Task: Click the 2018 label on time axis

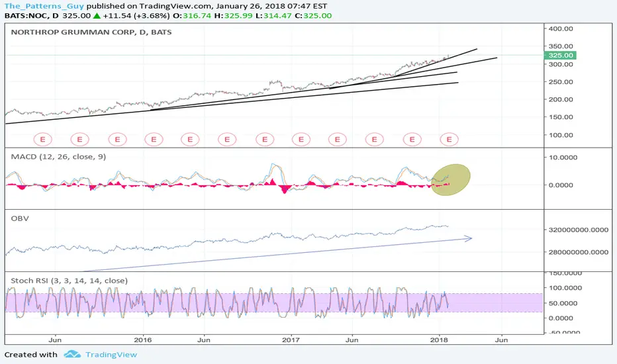Action: pyautogui.click(x=439, y=340)
